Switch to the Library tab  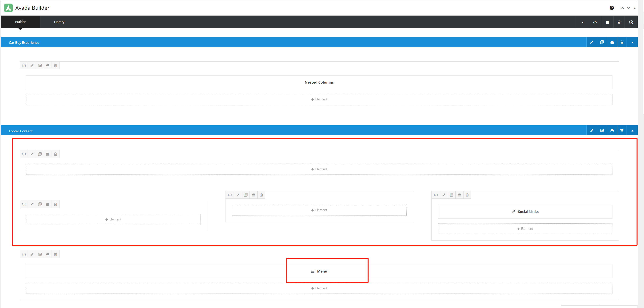[59, 22]
